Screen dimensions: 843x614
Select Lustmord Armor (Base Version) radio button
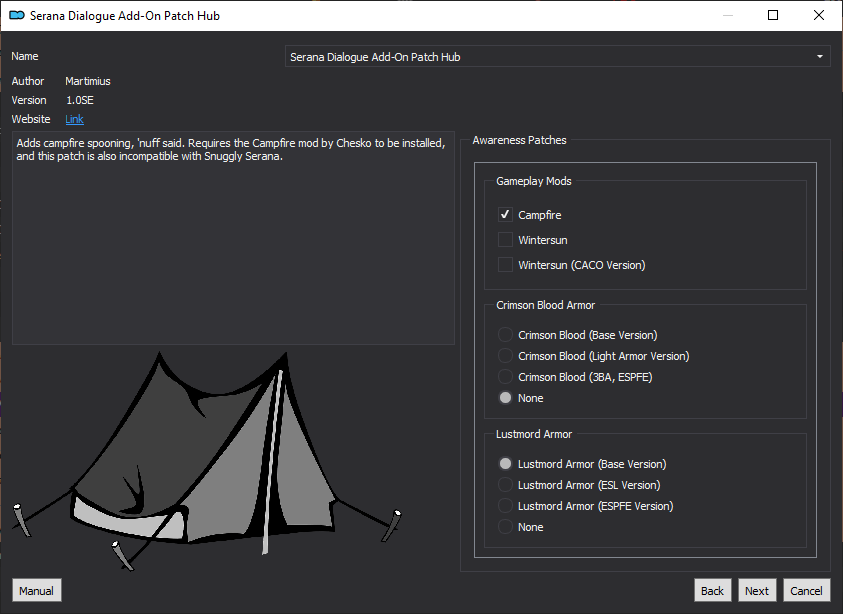[505, 463]
